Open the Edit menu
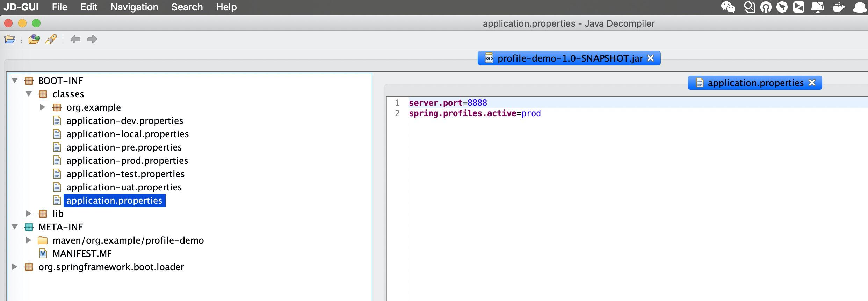Viewport: 868px width, 301px height. pos(89,7)
